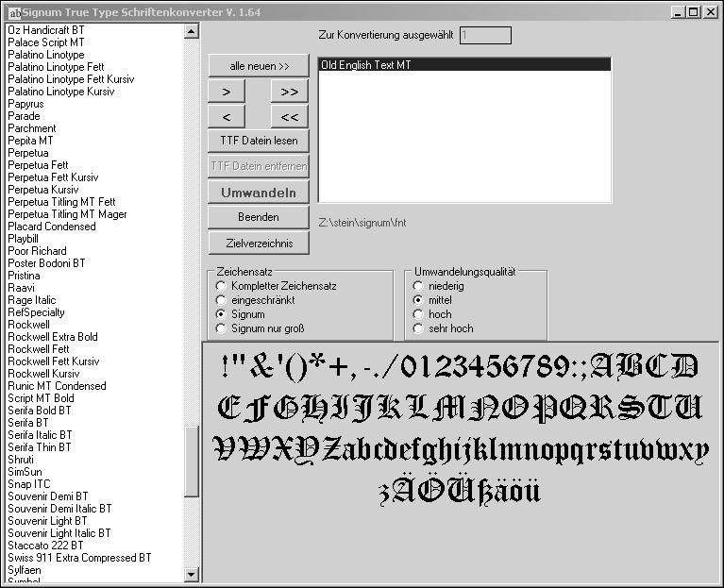The height and width of the screenshot is (588, 724).
Task: Select 'RefSpecialty' font
Action: tap(37, 312)
